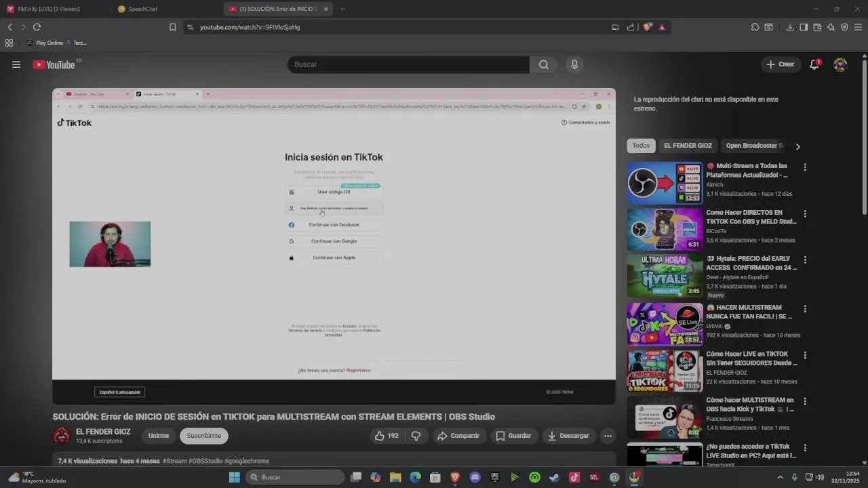Open browser downloads icon
Image resolution: width=868 pixels, height=488 pixels.
[790, 27]
